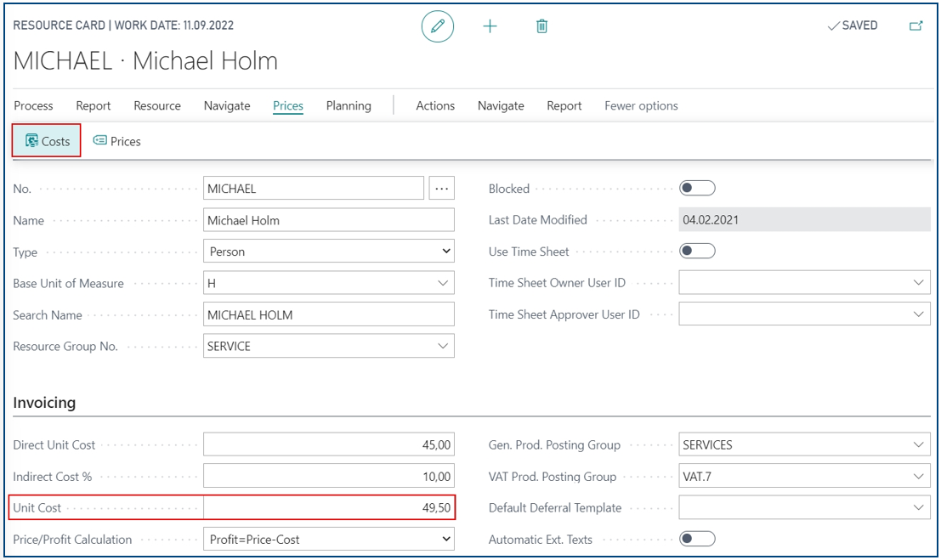The height and width of the screenshot is (560, 941).
Task: Click the No. input field
Action: coord(314,189)
